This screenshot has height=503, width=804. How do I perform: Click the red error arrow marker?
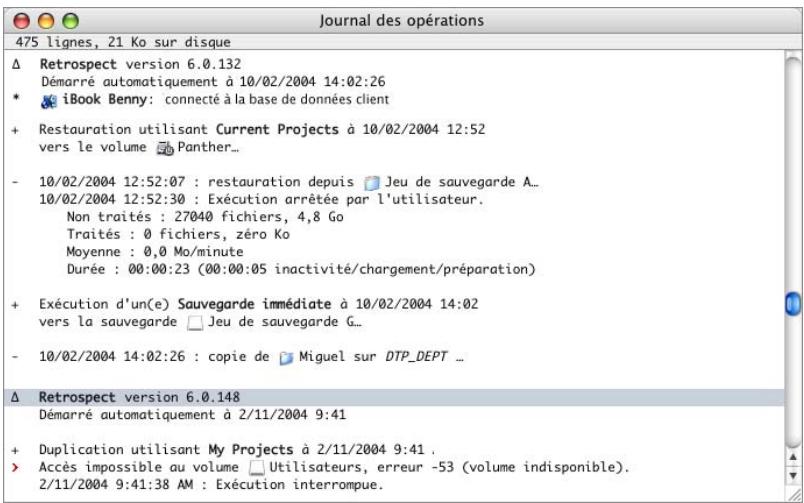(15, 467)
